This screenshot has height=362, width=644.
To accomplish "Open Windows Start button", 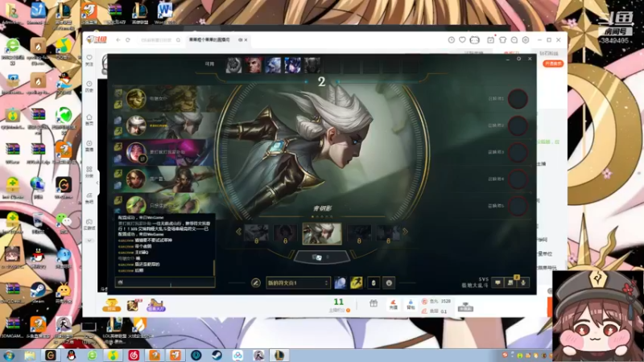I will pos(9,355).
